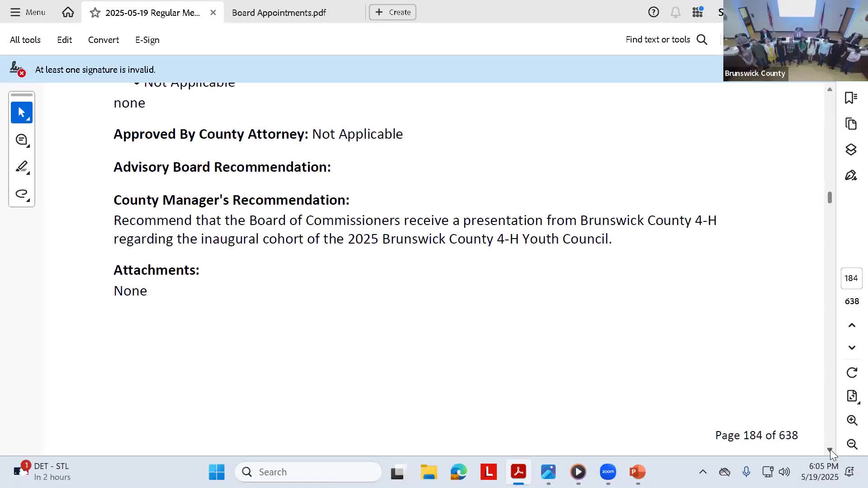Click the page number 184 field
Screen dimensions: 868x488
851,278
